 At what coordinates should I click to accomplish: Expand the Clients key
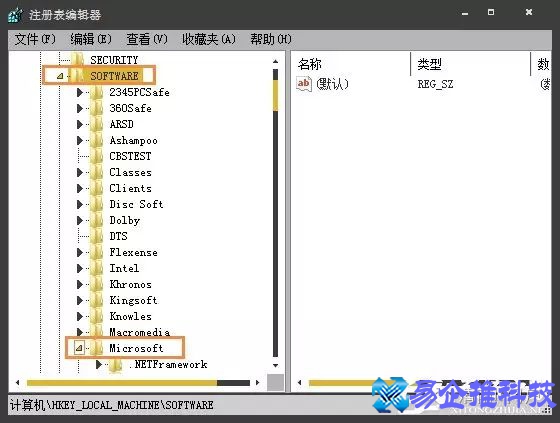coord(80,188)
